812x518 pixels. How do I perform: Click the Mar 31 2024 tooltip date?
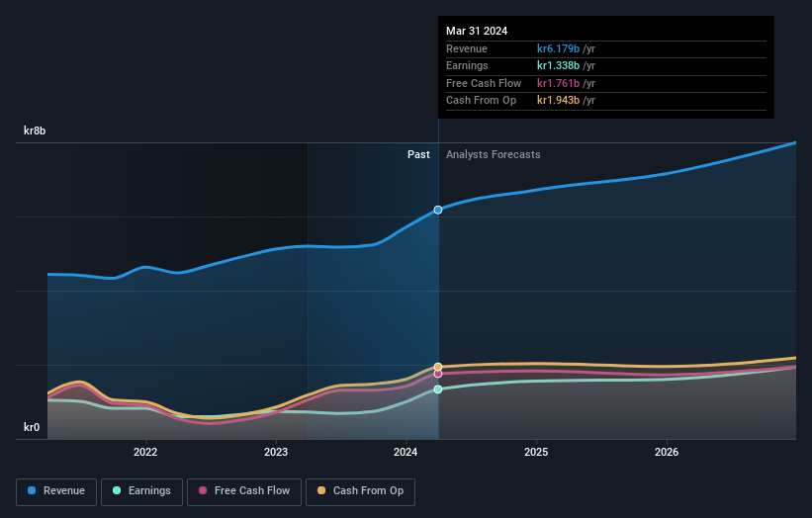477,31
